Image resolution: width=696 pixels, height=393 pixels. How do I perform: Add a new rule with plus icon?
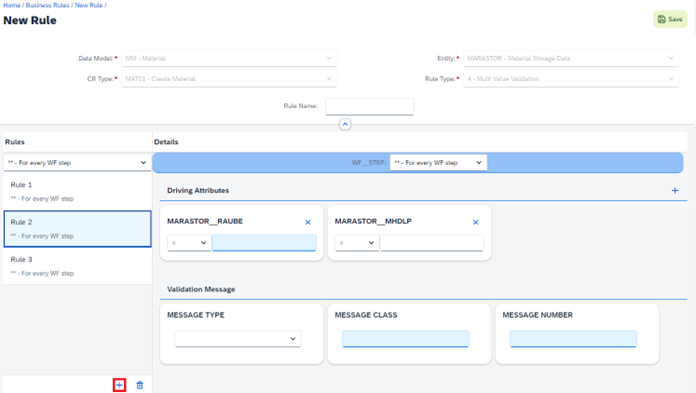pyautogui.click(x=119, y=385)
